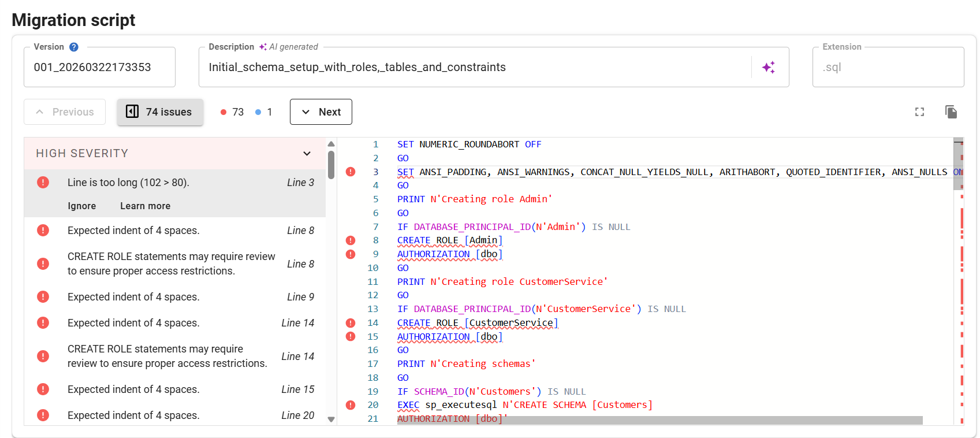Toggle the red 73 errors filter

tap(232, 112)
